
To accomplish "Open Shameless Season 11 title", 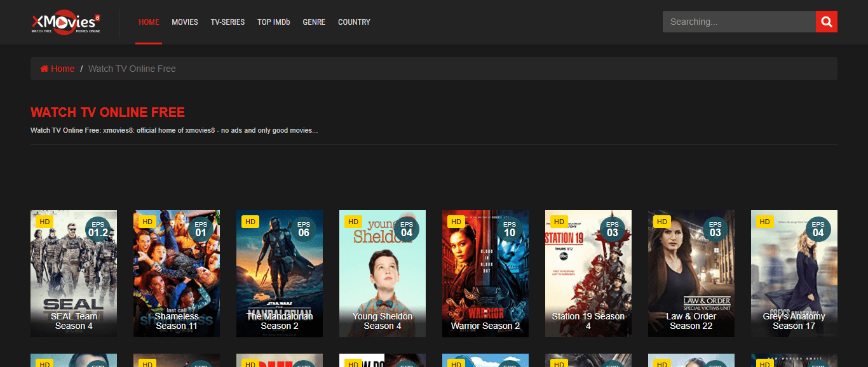I will [x=177, y=321].
